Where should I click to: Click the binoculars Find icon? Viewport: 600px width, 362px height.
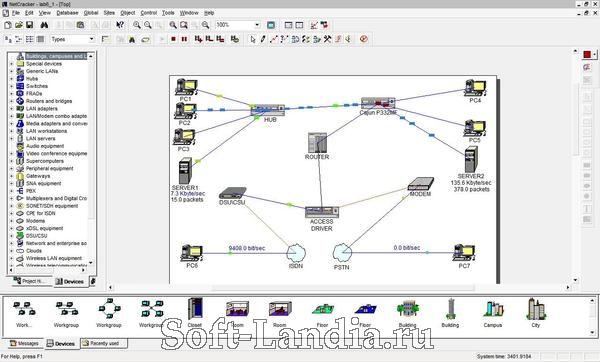44,25
